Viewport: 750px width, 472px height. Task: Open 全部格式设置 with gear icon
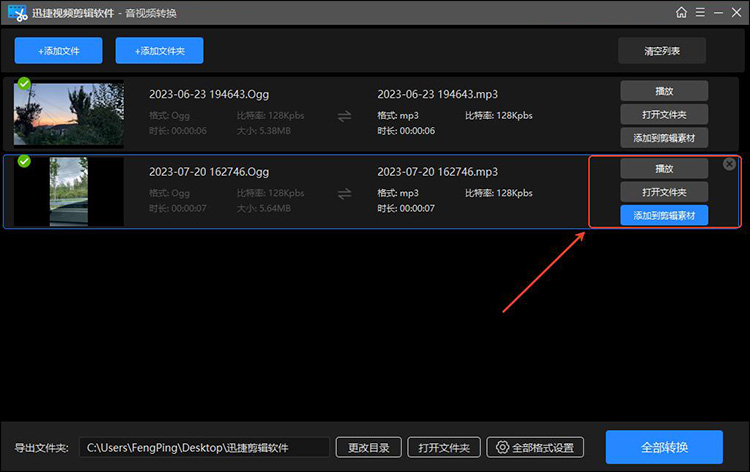(x=535, y=448)
